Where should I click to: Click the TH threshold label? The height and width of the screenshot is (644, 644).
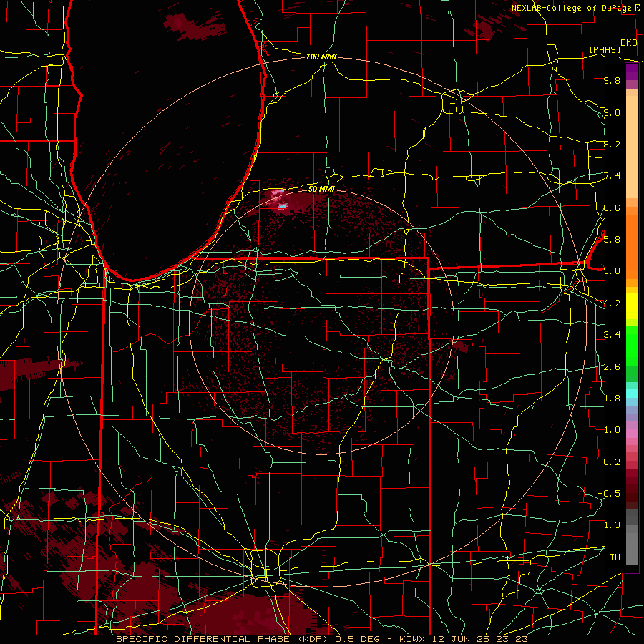(615, 557)
